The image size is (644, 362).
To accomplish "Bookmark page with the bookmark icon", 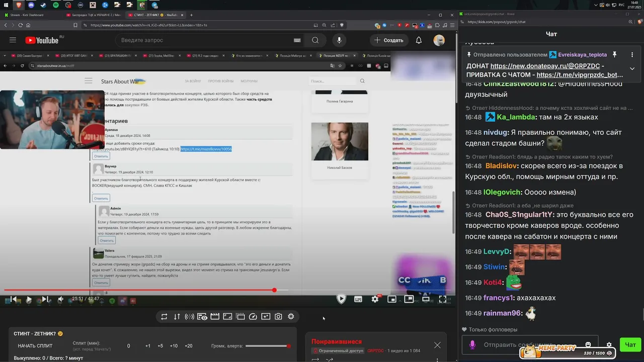I will (x=75, y=25).
